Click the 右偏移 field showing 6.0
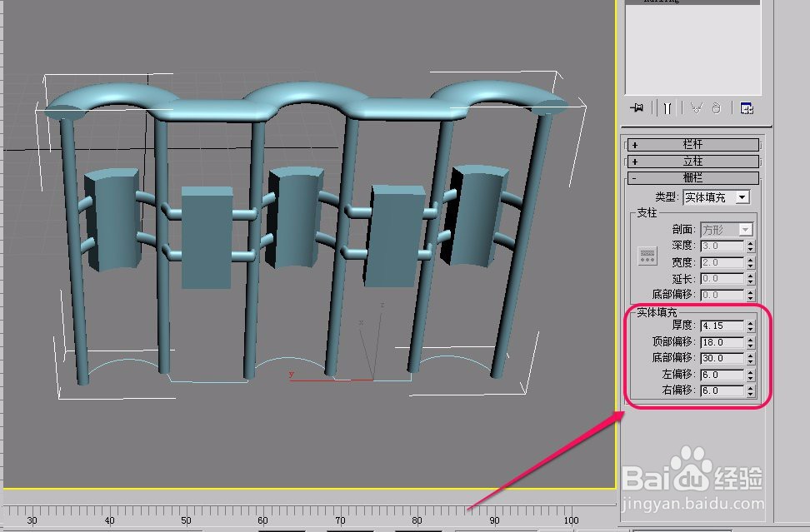 (x=722, y=390)
